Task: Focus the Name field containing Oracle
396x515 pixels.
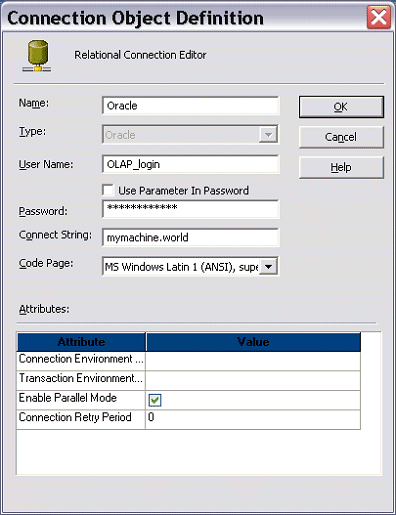Action: point(191,106)
